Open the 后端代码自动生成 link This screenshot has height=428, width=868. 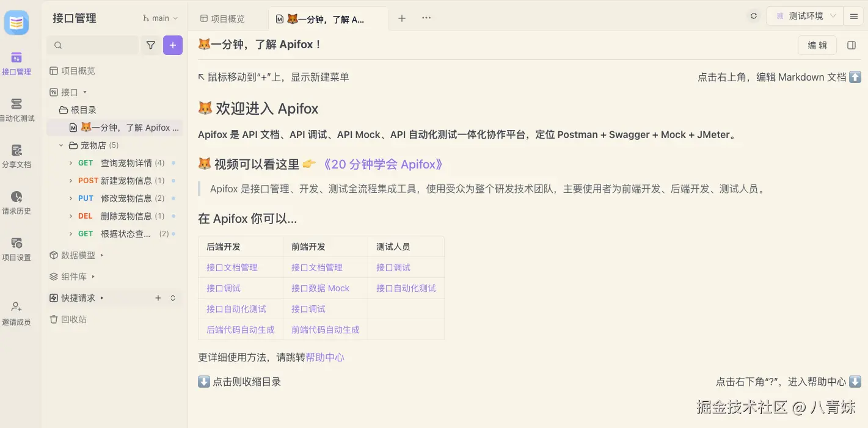pyautogui.click(x=241, y=330)
